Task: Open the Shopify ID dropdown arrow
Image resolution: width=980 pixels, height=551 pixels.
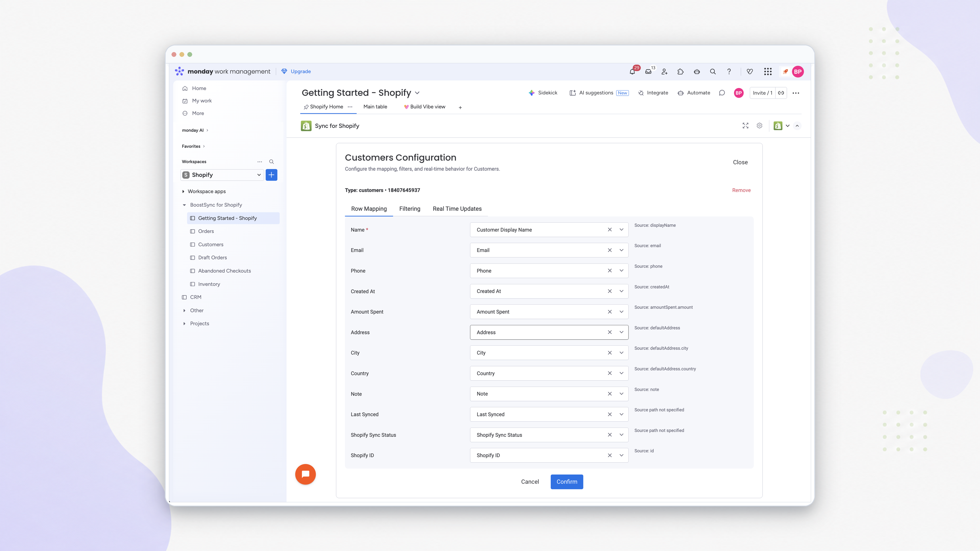Action: tap(622, 455)
